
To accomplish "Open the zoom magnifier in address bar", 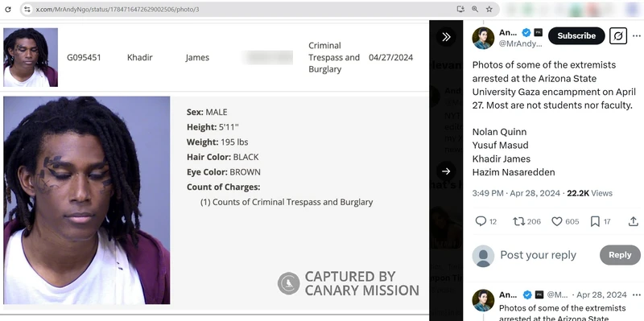I will [475, 9].
